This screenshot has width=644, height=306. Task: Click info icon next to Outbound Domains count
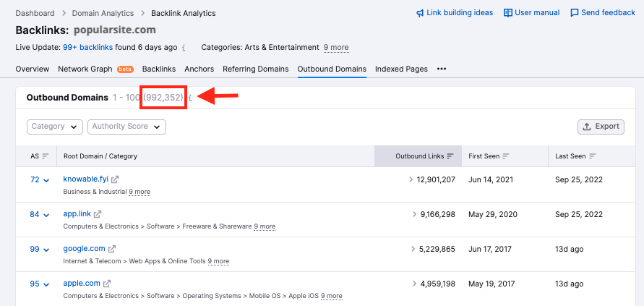pos(190,98)
